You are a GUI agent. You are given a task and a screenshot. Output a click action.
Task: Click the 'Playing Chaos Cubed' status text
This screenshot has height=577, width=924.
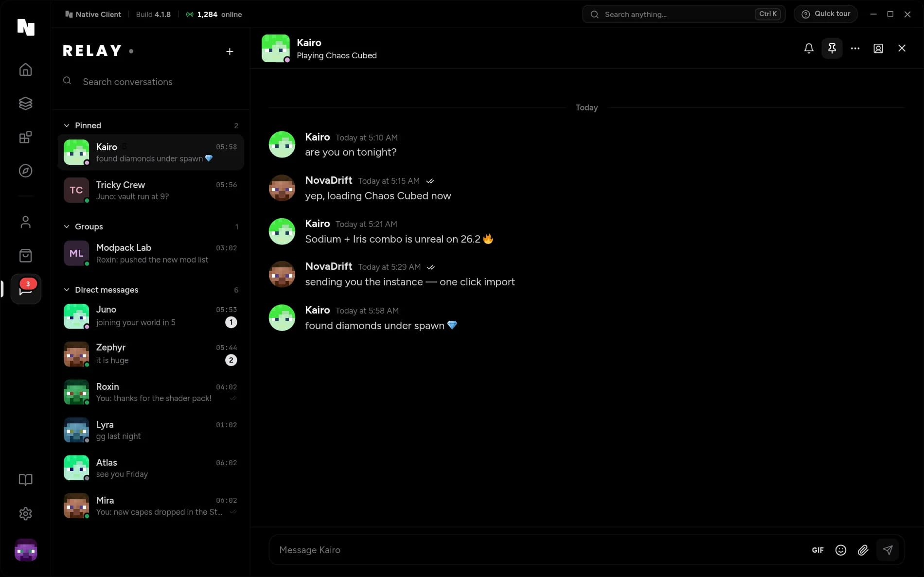click(337, 55)
